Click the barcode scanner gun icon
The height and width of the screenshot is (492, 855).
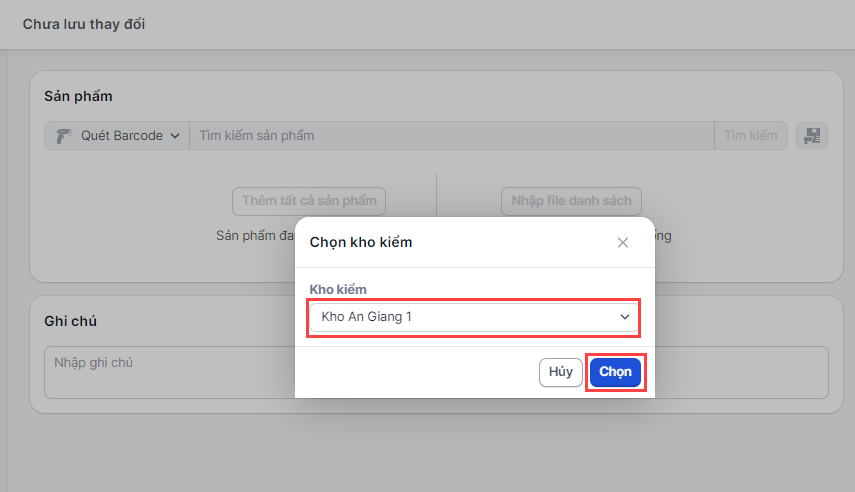(x=64, y=136)
